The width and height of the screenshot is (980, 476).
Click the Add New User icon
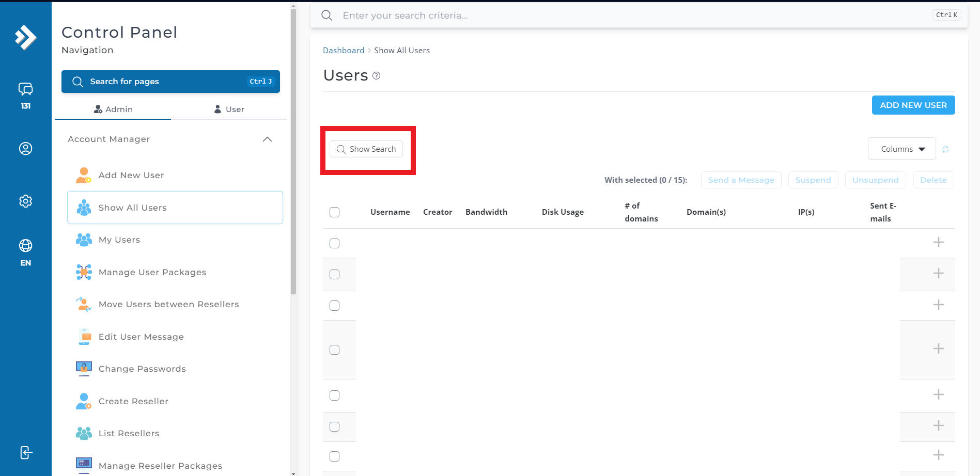tap(84, 175)
